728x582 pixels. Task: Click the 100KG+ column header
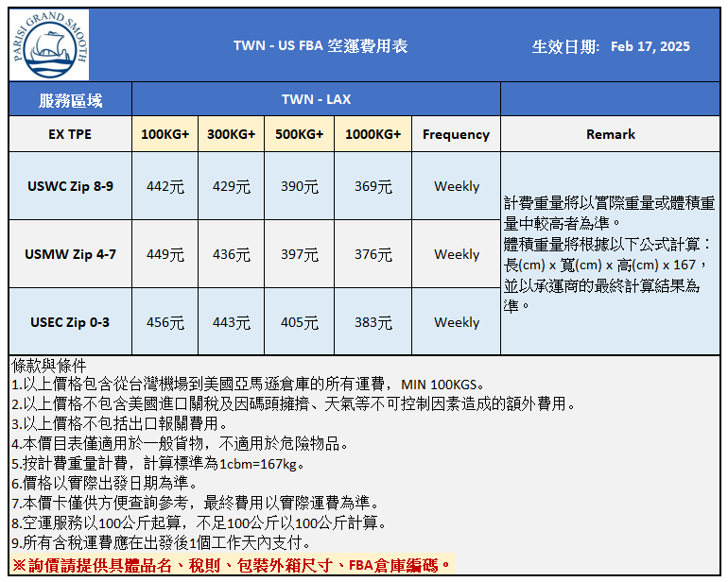165,134
